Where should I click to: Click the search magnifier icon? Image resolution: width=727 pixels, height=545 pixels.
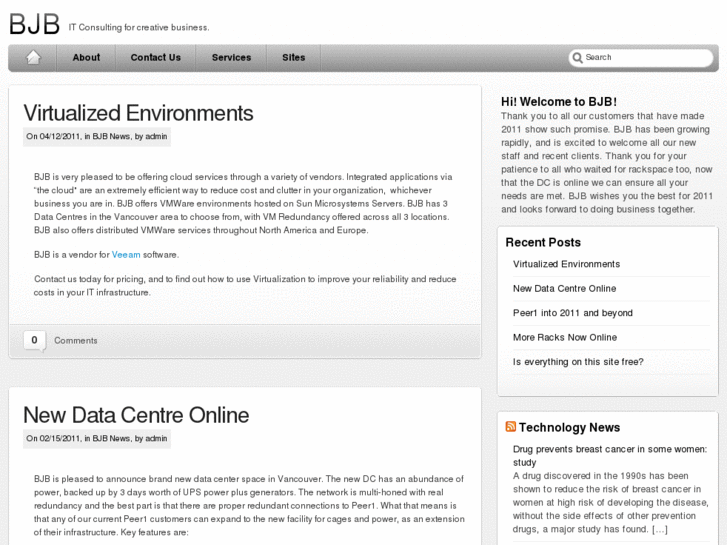(x=577, y=58)
